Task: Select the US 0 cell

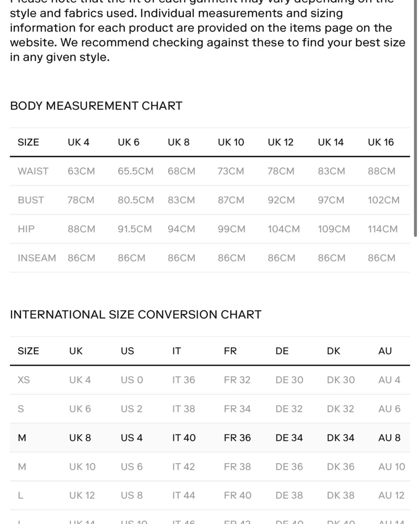Action: [132, 380]
